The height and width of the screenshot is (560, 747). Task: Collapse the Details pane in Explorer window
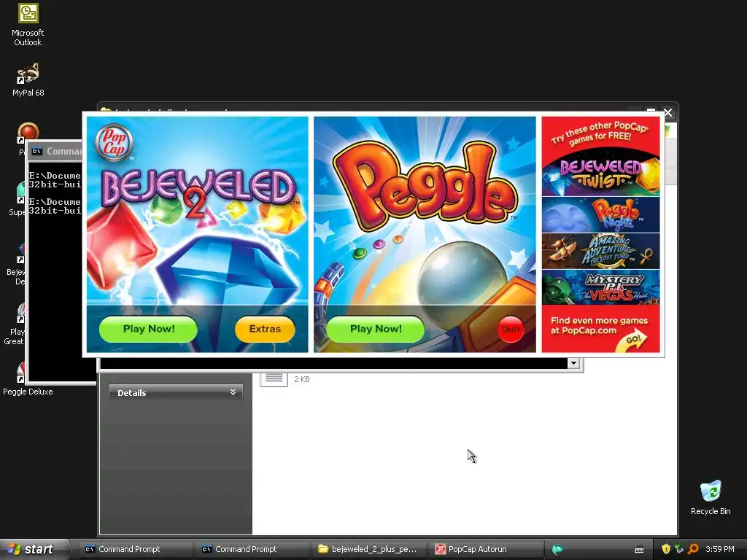pyautogui.click(x=233, y=392)
